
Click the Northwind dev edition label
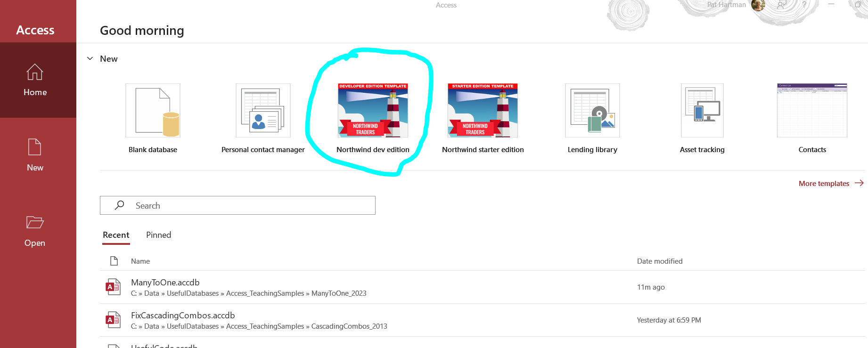coord(373,150)
